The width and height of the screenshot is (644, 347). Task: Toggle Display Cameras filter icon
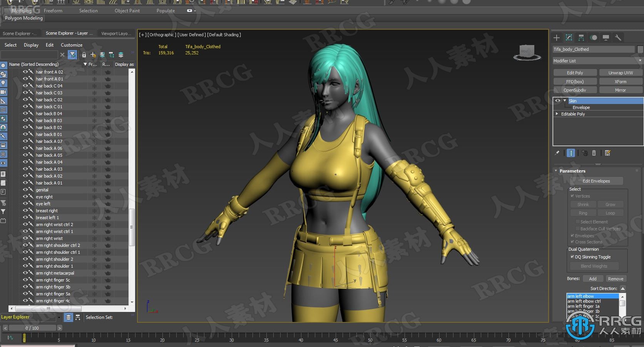pos(3,92)
